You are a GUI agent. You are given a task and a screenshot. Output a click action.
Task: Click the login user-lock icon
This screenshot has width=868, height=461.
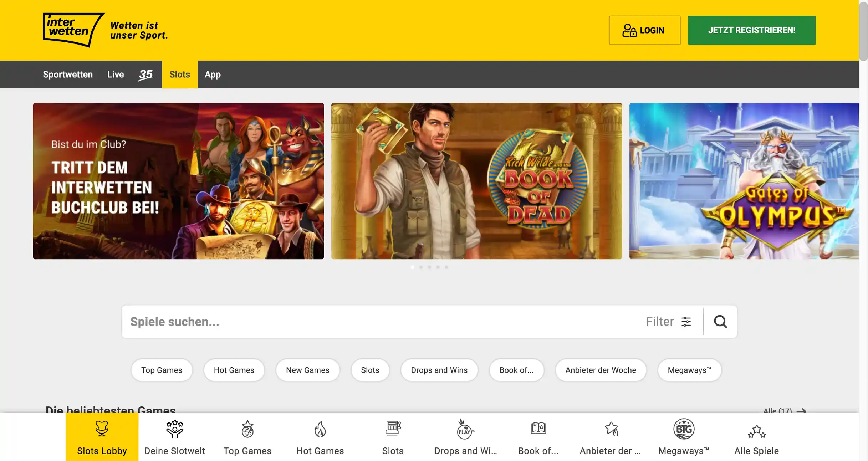coord(629,30)
